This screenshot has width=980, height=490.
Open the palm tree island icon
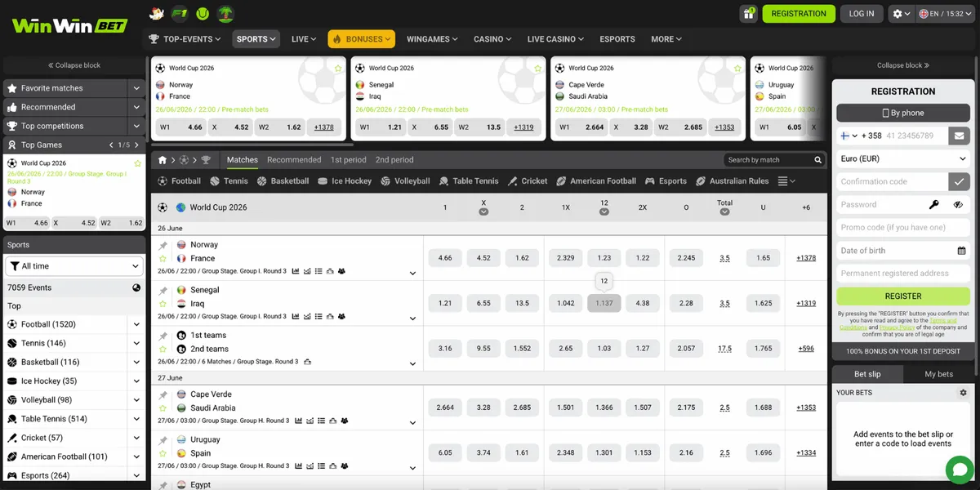(226, 14)
